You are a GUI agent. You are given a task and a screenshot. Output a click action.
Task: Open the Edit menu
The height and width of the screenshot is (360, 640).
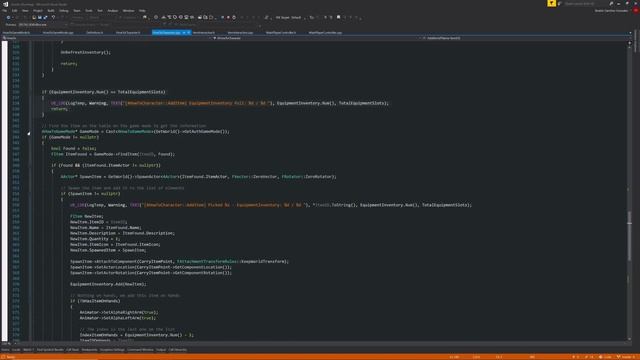pos(14,11)
